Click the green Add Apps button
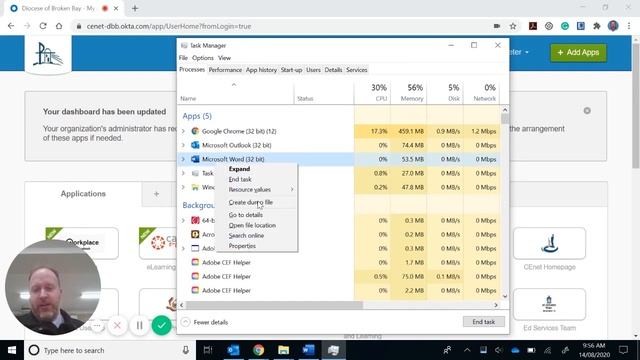This screenshot has height=360, width=640. [578, 52]
